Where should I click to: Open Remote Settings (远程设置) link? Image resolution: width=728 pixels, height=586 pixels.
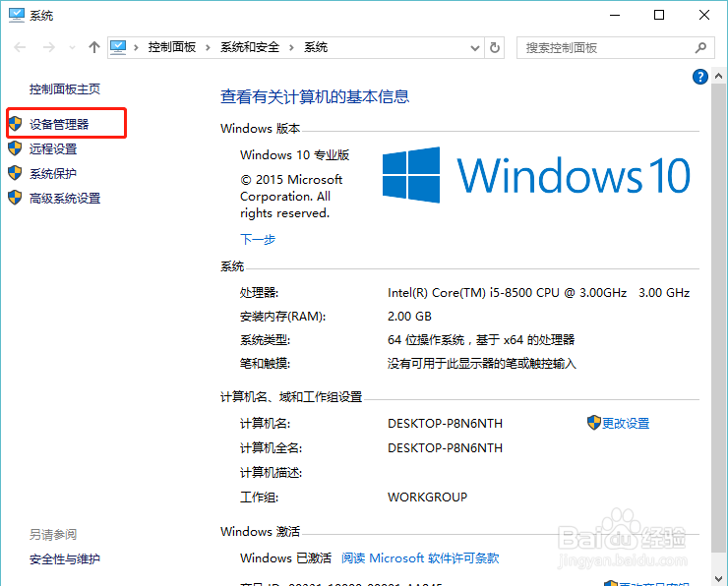[x=53, y=148]
